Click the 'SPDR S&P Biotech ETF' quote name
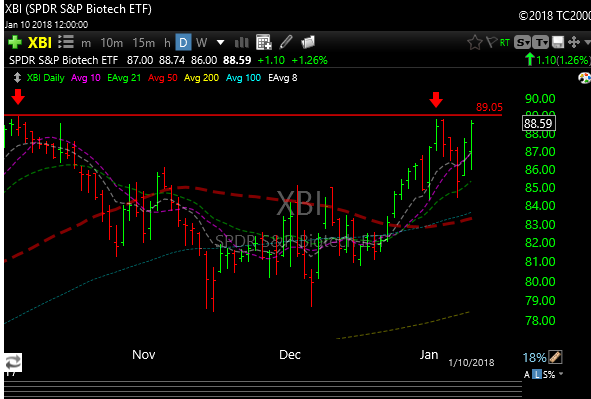 [x=63, y=60]
